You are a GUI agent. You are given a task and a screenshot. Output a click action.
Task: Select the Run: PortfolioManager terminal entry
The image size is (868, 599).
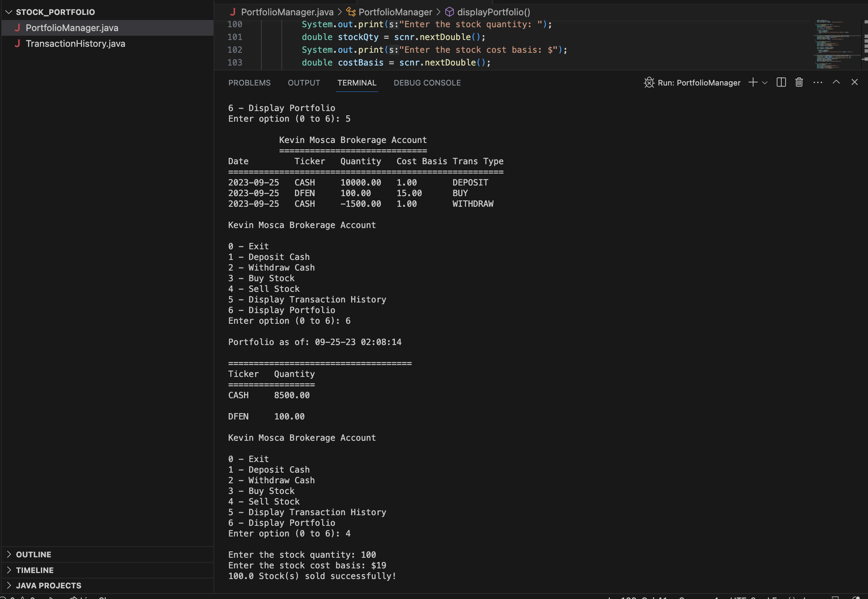698,82
